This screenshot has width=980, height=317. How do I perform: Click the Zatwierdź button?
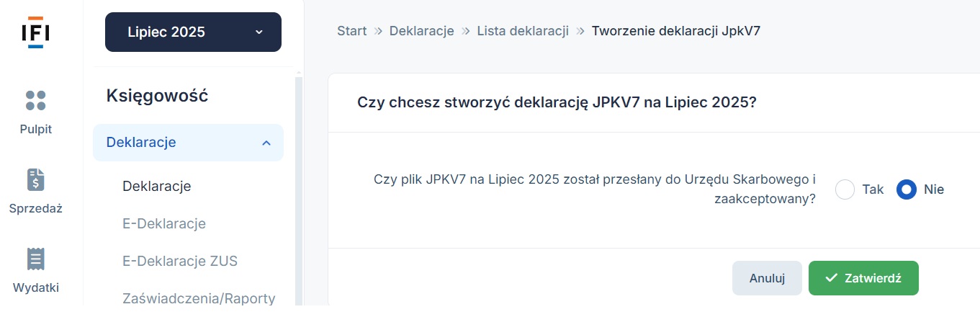863,278
